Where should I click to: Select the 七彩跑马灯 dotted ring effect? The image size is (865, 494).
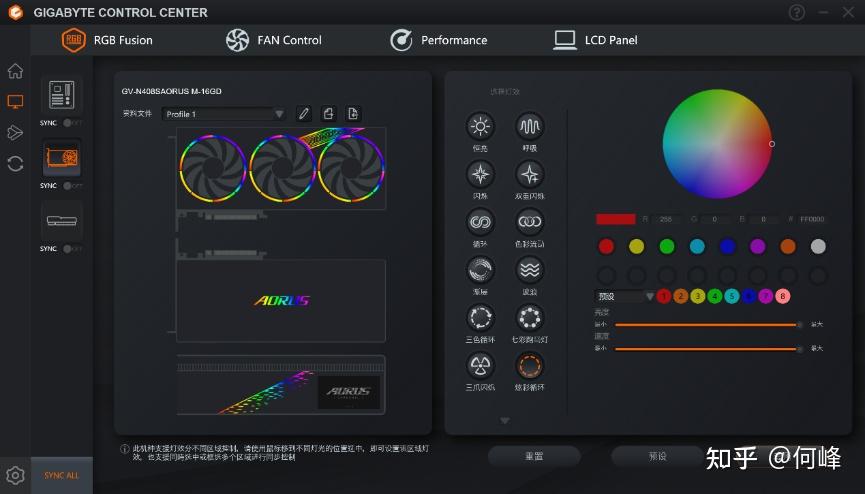click(x=530, y=318)
